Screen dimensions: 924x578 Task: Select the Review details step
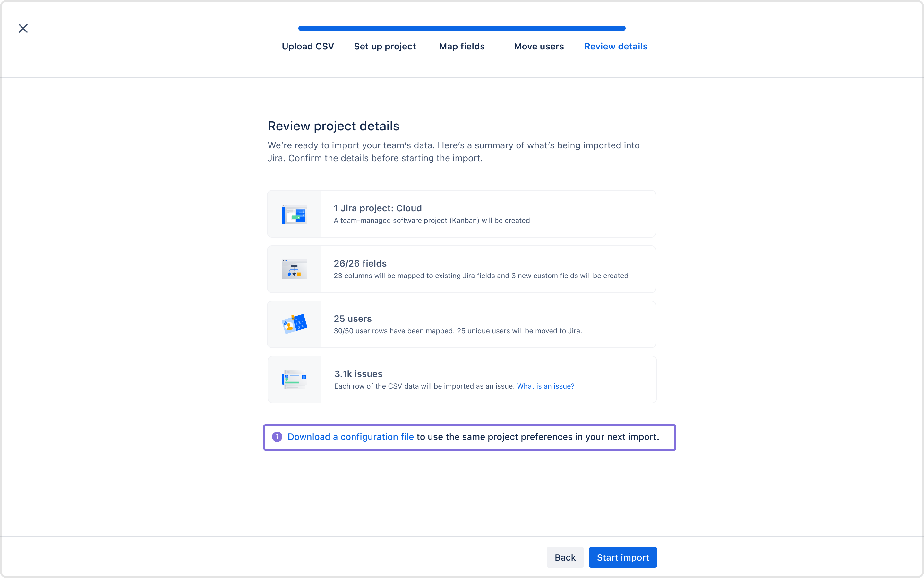point(616,46)
